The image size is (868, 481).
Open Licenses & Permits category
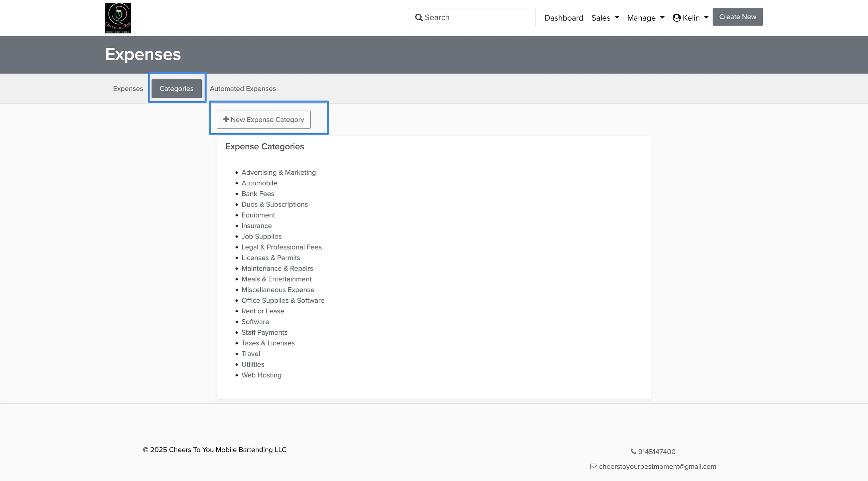click(x=270, y=258)
